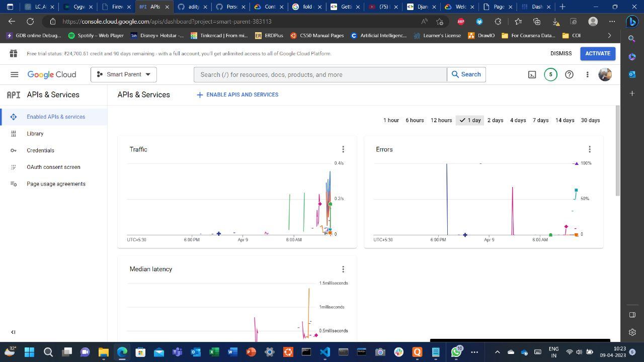This screenshot has height=362, width=644.
Task: Open Visual Studio Code from taskbar
Action: tap(325, 352)
